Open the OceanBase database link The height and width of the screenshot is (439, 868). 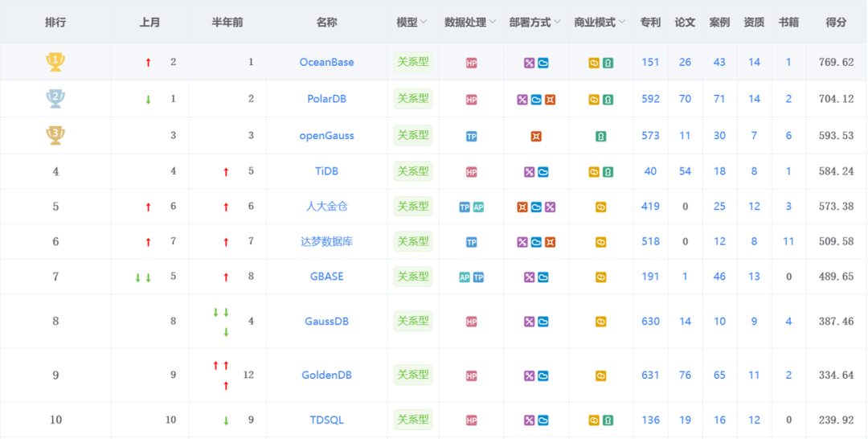[326, 62]
